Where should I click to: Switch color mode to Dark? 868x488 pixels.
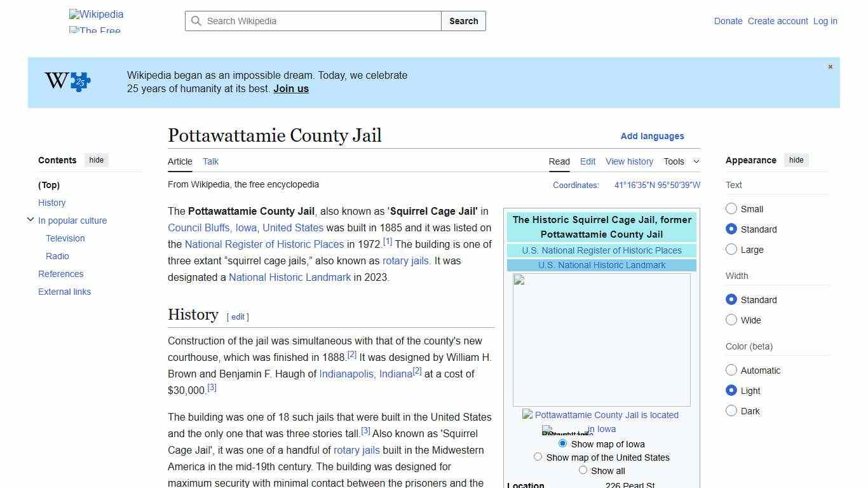(x=731, y=410)
